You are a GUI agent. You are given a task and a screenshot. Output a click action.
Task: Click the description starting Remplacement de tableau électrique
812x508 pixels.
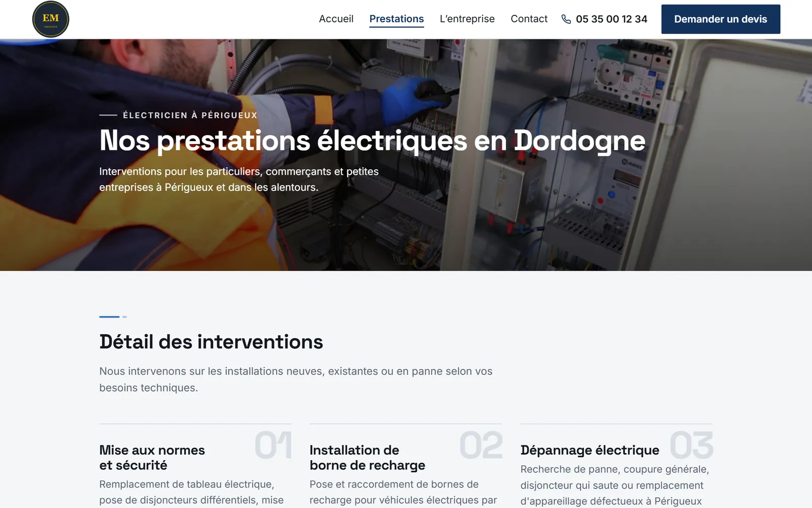pos(192,492)
